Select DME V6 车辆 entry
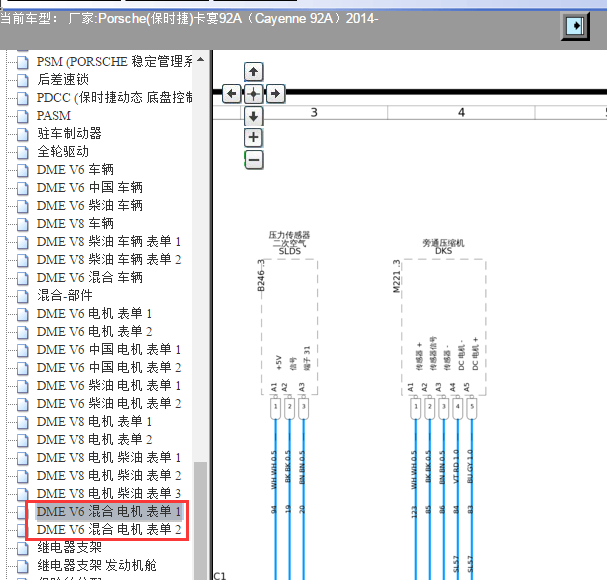 75,170
